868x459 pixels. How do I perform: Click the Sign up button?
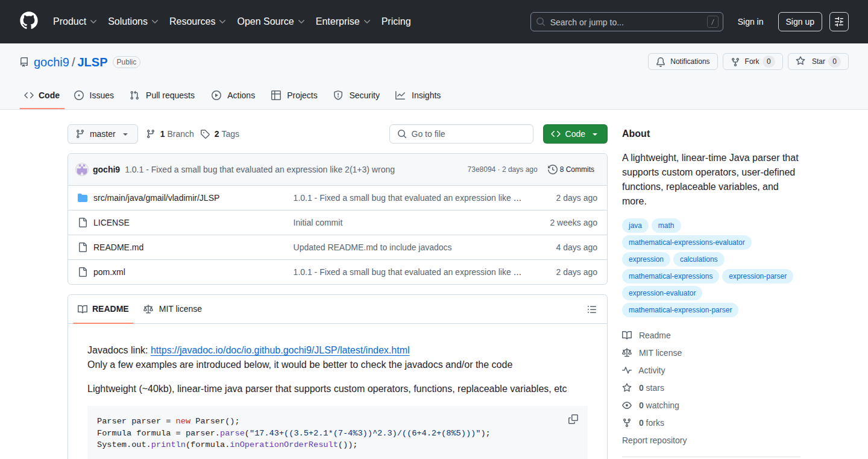[800, 22]
